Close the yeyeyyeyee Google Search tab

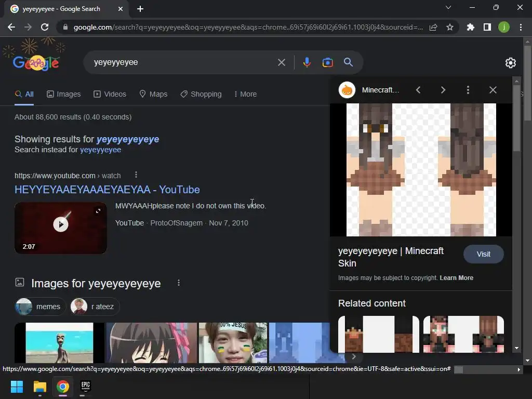(x=121, y=9)
